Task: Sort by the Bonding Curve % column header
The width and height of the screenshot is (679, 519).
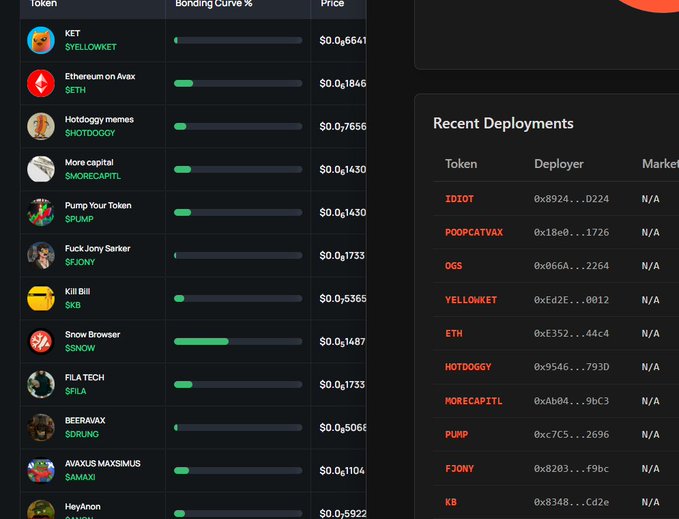Action: point(213,4)
